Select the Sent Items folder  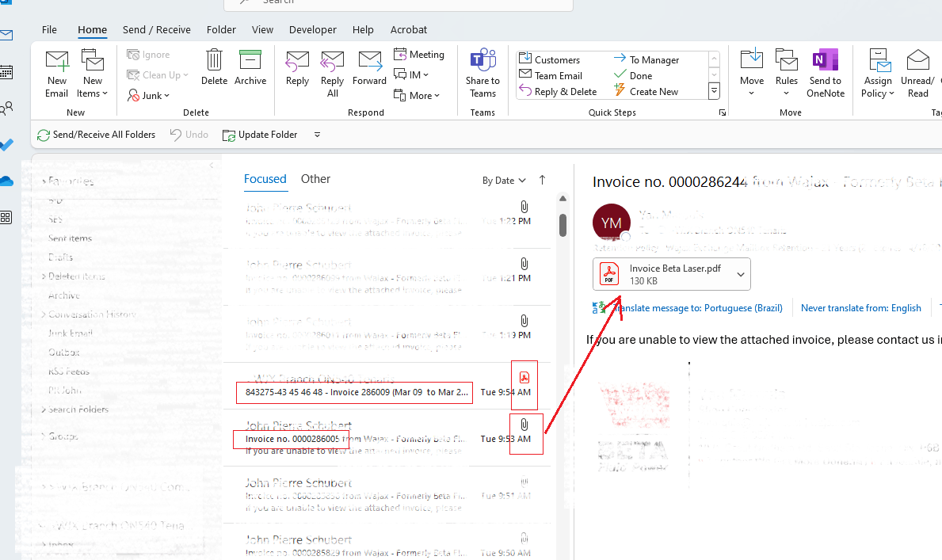click(70, 238)
